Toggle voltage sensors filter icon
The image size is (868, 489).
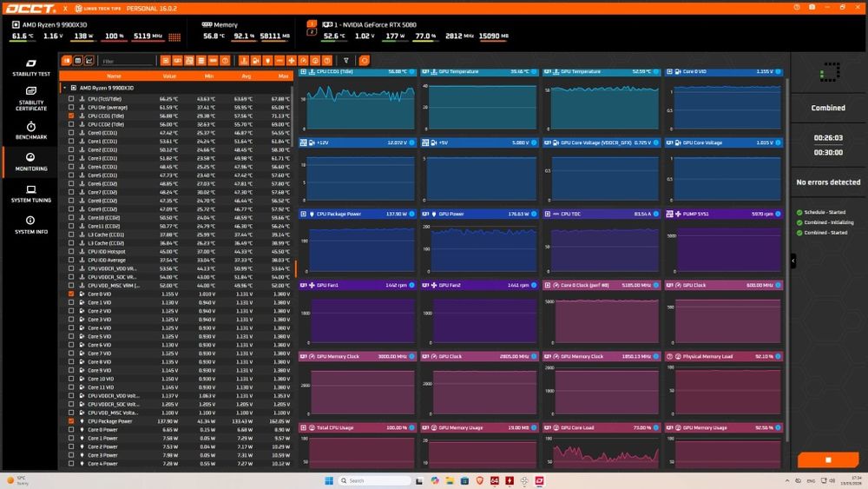coord(256,60)
